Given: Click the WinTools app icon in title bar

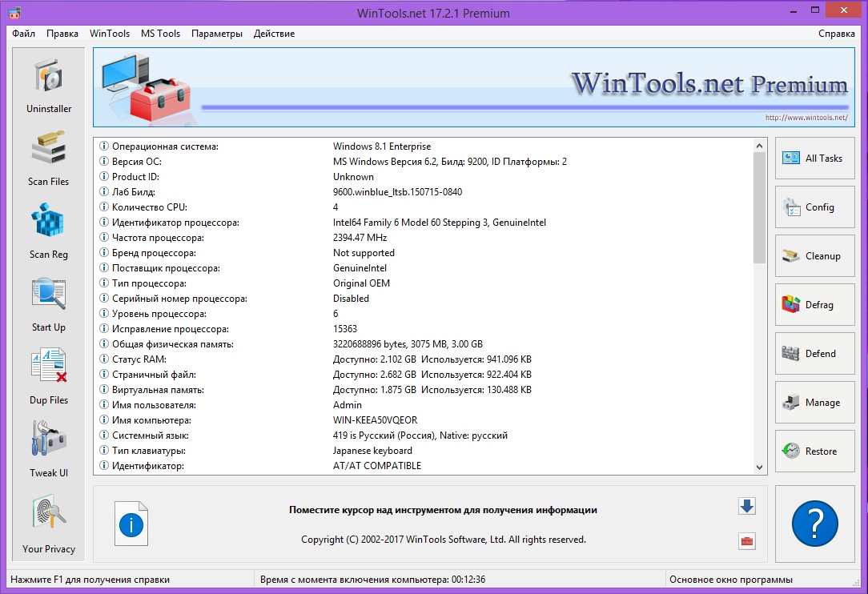Looking at the screenshot, I should tap(14, 12).
